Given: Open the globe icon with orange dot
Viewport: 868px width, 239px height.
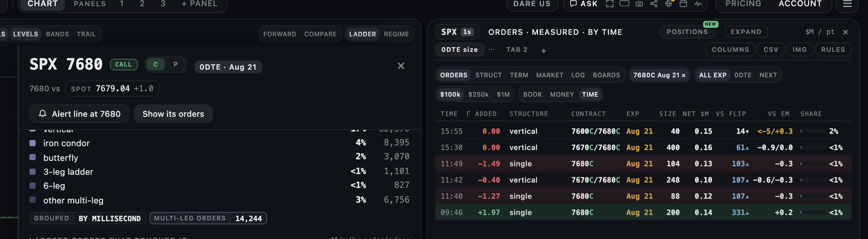Looking at the screenshot, I should pos(669,4).
